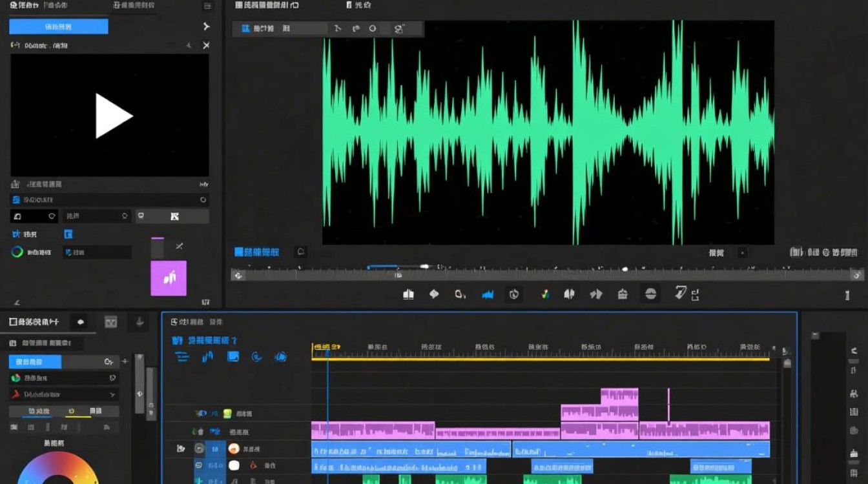The height and width of the screenshot is (484, 868).
Task: Click the circular clock icon in transport toolbar
Action: 514,294
